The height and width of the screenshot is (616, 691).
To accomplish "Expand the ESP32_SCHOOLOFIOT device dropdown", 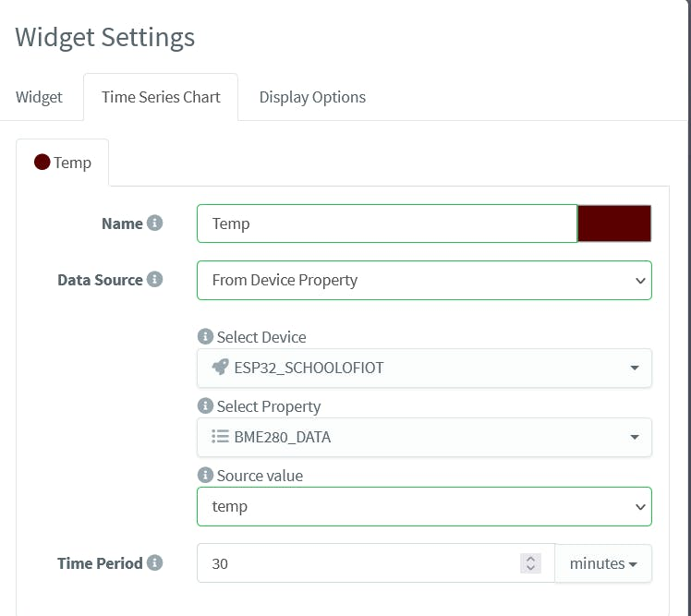I will point(424,368).
